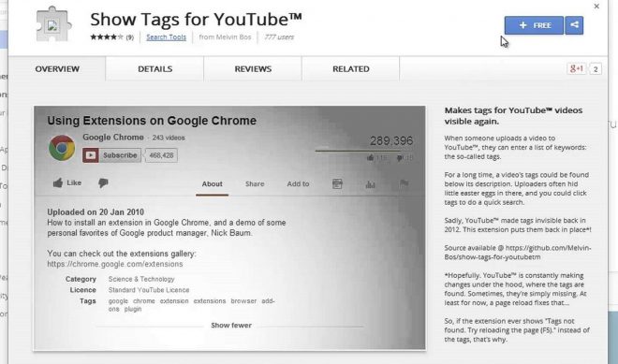Screen dimensions: 618x364
Task: Click the 'extensions' tag
Action: (210, 301)
